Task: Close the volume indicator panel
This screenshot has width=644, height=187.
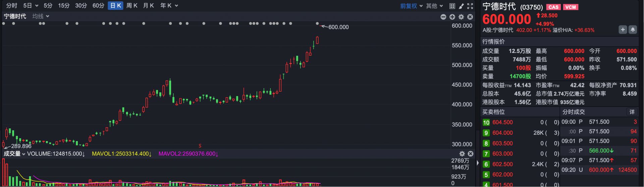Action: [x=471, y=154]
